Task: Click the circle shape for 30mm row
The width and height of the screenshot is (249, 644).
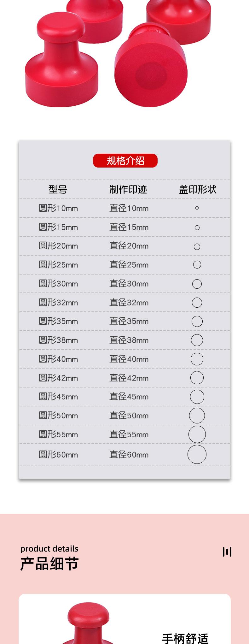Action: [197, 284]
